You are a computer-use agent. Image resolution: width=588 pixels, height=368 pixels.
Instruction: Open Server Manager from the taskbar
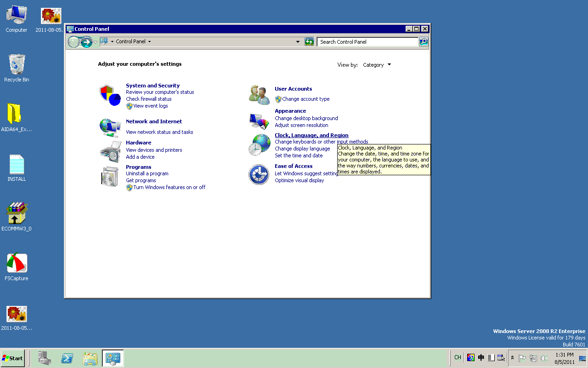[45, 358]
